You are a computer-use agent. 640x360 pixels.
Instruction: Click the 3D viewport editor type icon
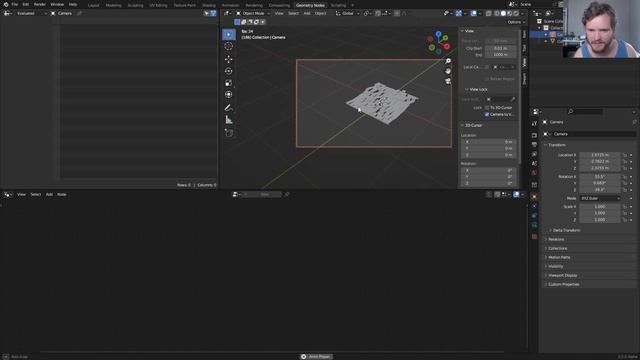tap(227, 13)
